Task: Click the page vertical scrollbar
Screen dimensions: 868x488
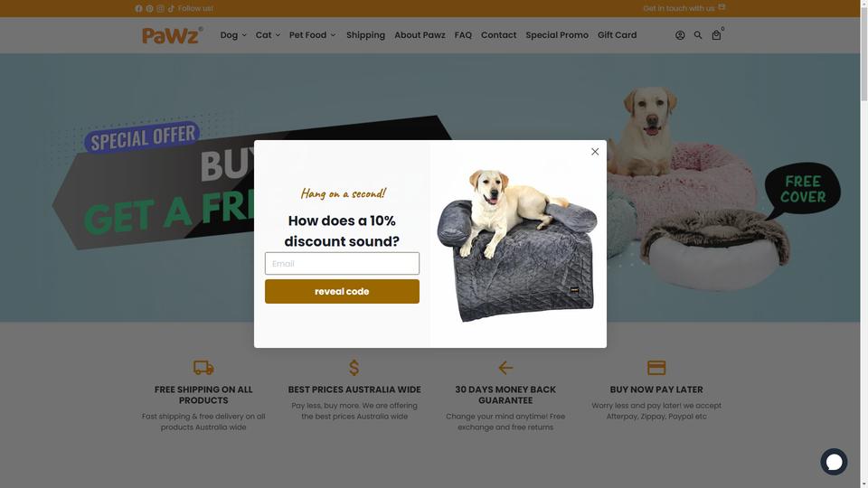Action: pos(863,244)
